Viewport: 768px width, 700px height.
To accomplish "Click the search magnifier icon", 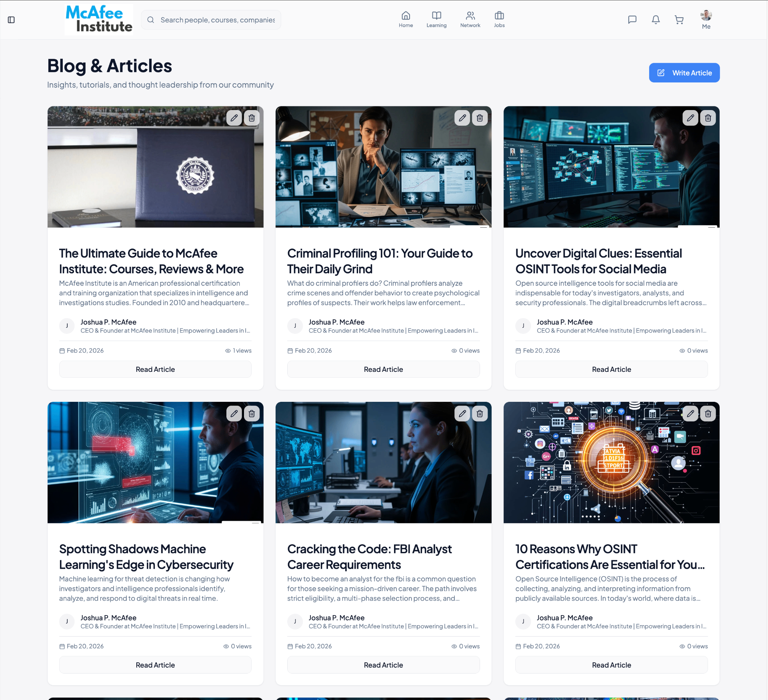I will (x=151, y=20).
